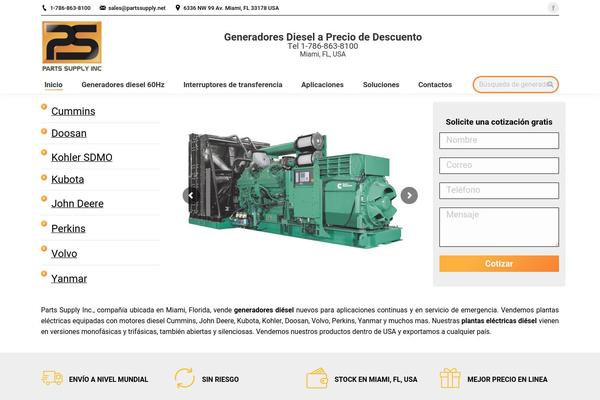This screenshot has width=600, height=400.
Task: Click the Sin Riesgo refresh icon
Action: pos(185,378)
